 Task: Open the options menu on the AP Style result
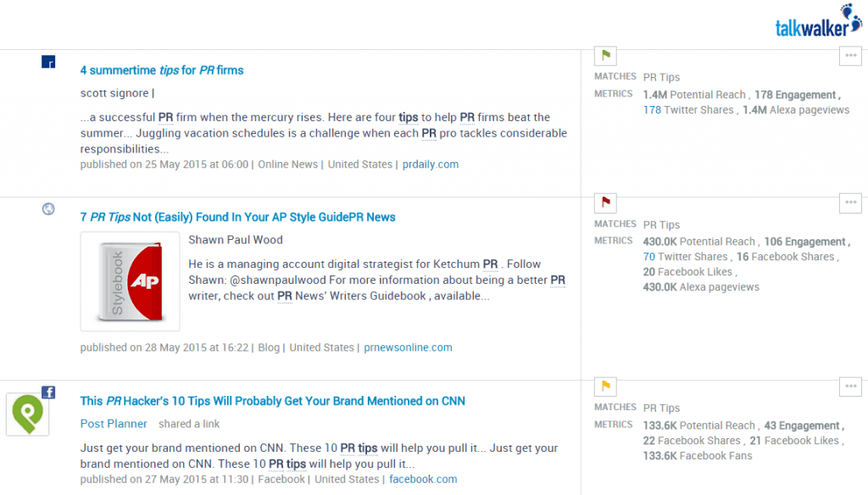(x=850, y=202)
